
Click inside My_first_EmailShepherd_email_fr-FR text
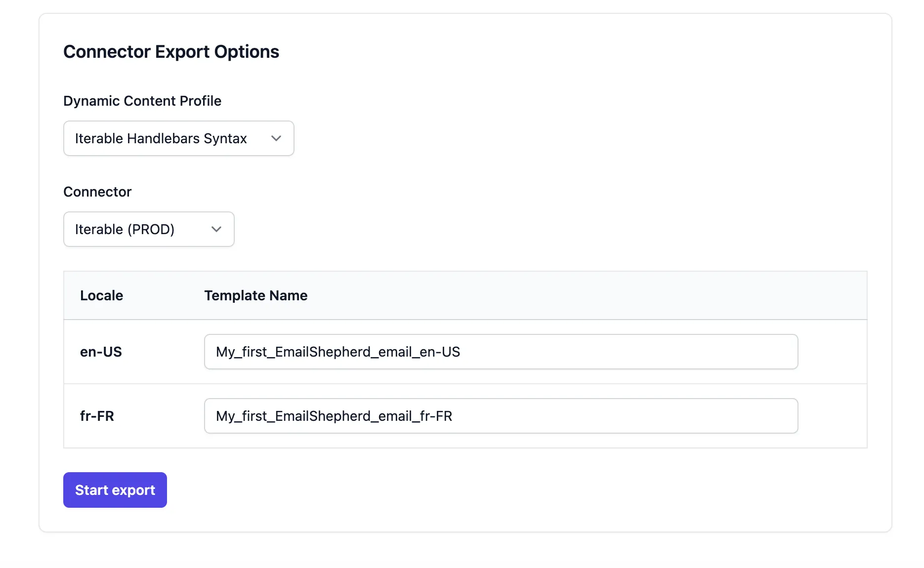(x=334, y=416)
